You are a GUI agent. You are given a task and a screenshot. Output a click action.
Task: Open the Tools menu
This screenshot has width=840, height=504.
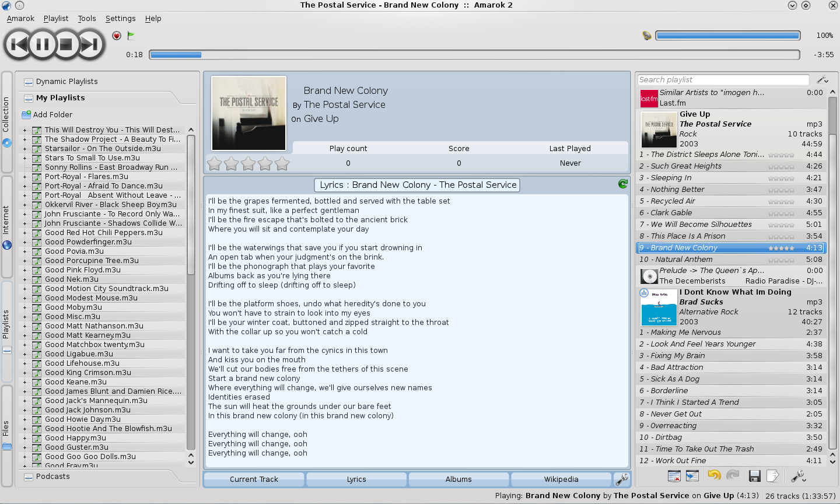(87, 19)
